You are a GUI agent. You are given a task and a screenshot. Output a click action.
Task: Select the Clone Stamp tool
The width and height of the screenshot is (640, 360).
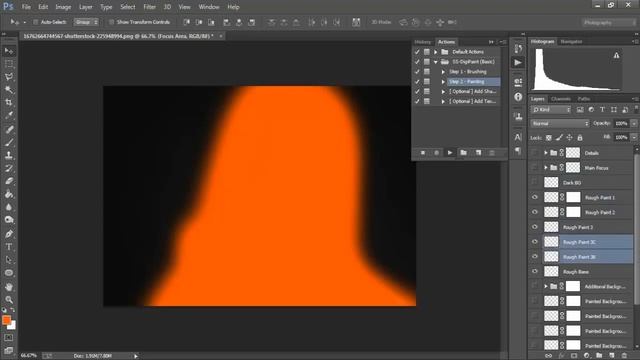(x=9, y=155)
